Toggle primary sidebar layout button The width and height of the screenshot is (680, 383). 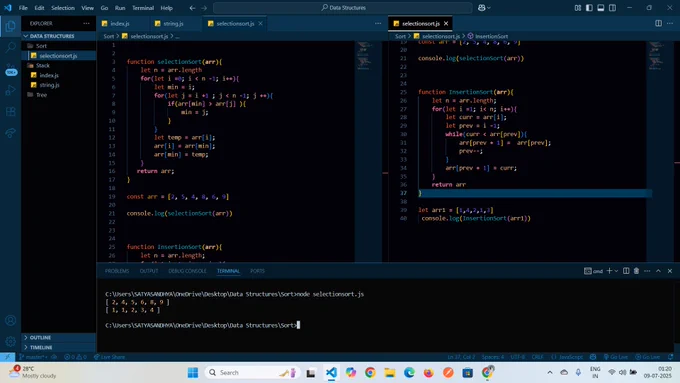point(589,8)
